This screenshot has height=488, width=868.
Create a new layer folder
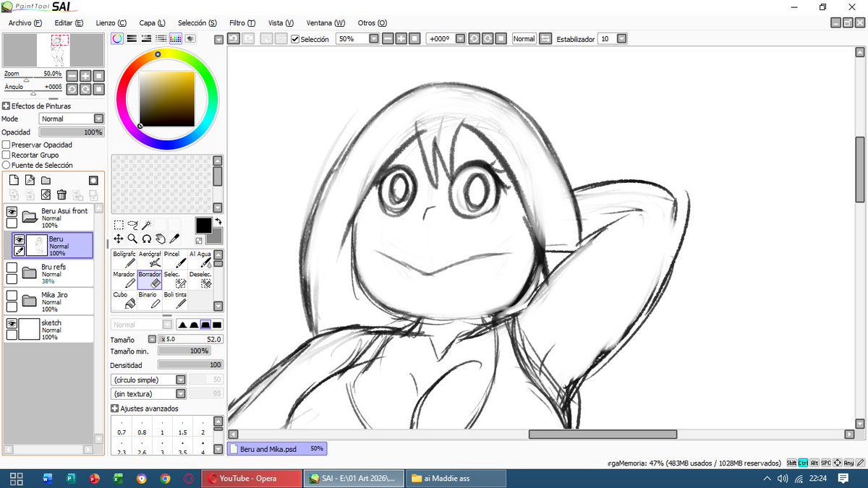(46, 180)
